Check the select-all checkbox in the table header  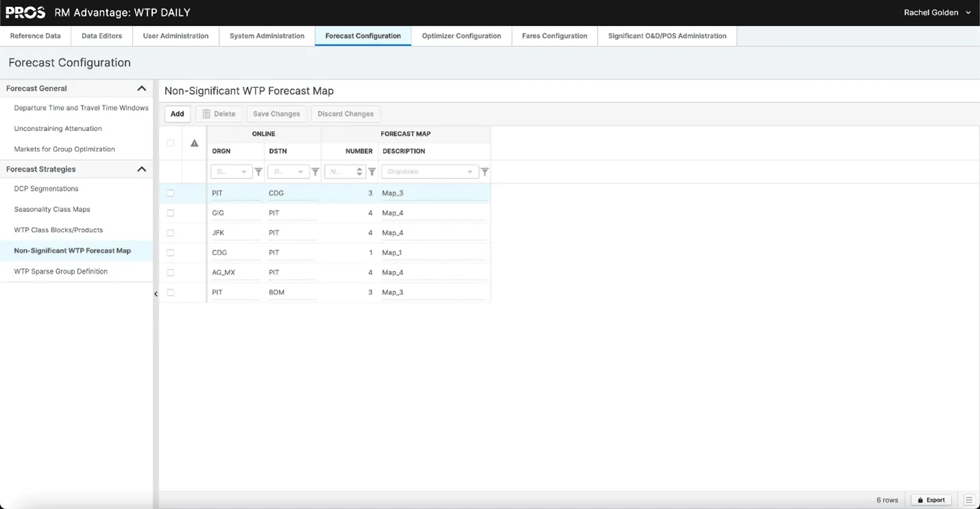pyautogui.click(x=171, y=143)
